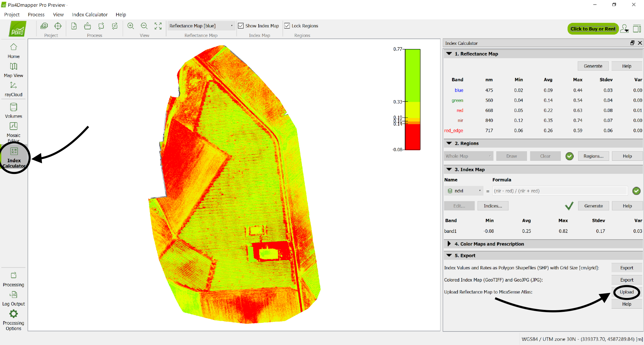Toggle the Show Index Map checkbox
Image resolution: width=644 pixels, height=345 pixels.
point(241,26)
